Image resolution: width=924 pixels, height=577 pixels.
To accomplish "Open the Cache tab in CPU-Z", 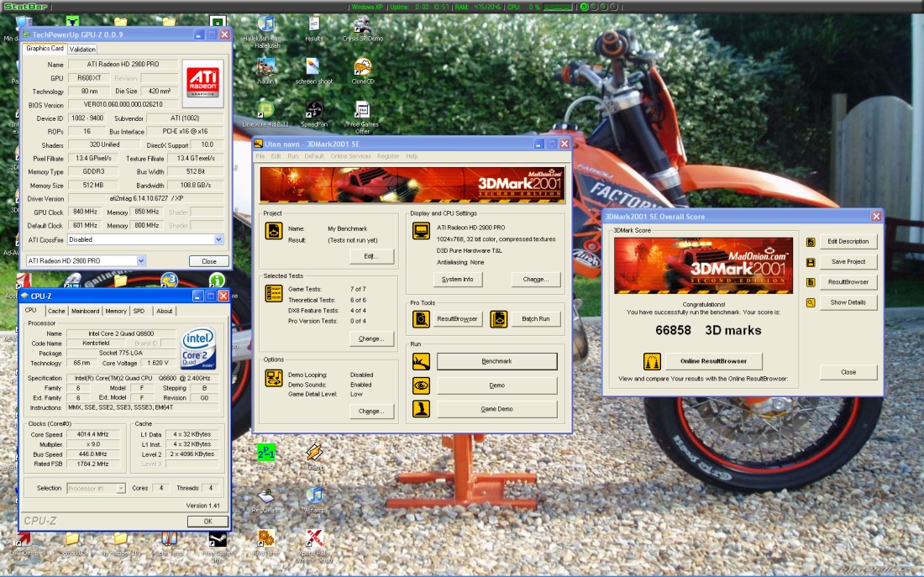I will pyautogui.click(x=56, y=312).
